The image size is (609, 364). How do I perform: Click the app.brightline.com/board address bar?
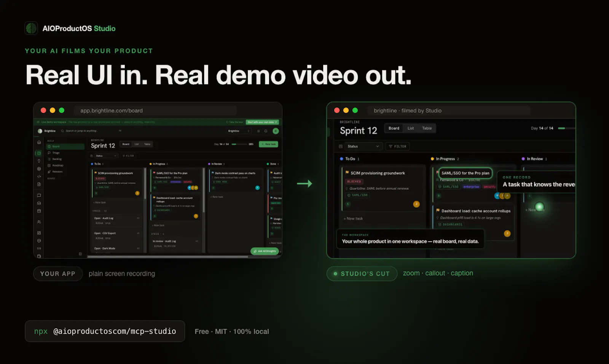coord(155,111)
